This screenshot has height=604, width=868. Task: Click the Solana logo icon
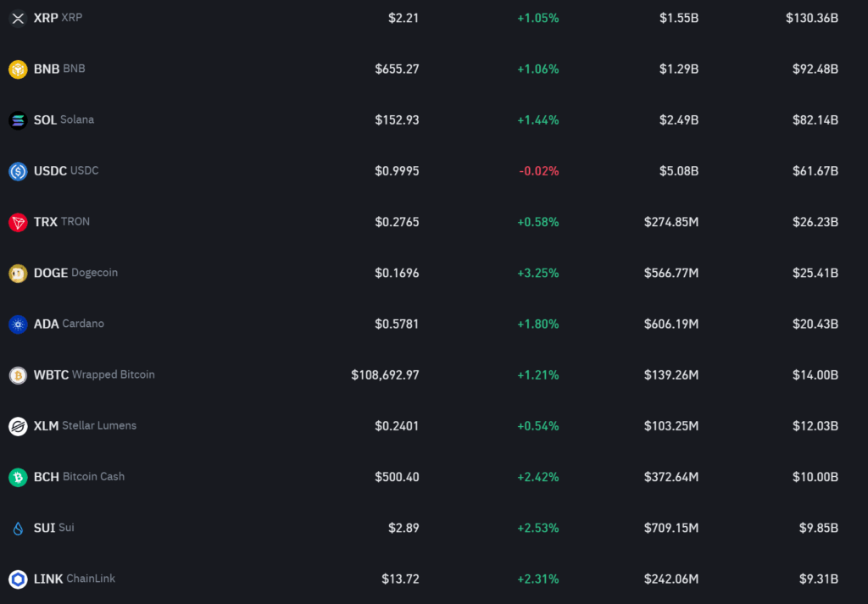tap(18, 120)
